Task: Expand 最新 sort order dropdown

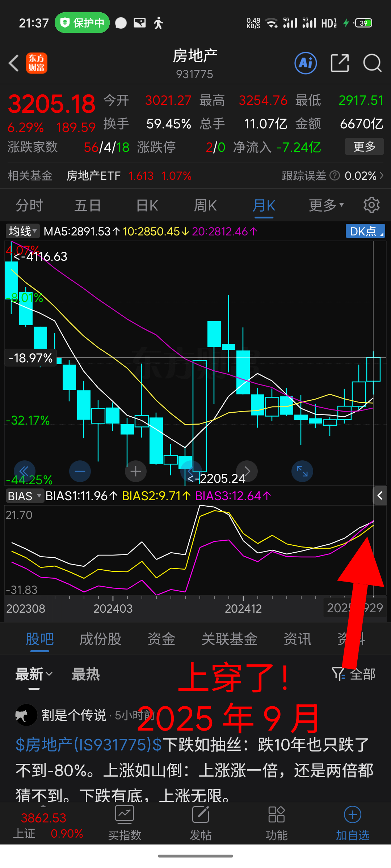Action: [34, 674]
